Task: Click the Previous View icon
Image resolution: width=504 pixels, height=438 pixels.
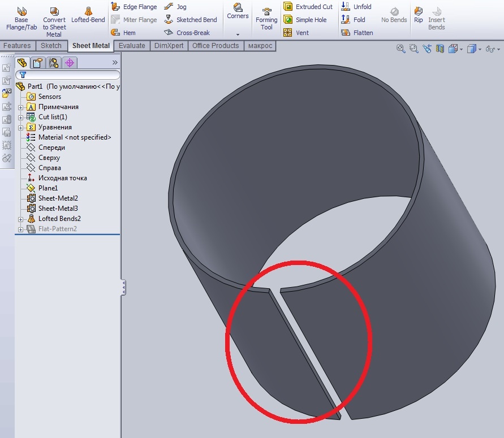Action: point(427,49)
